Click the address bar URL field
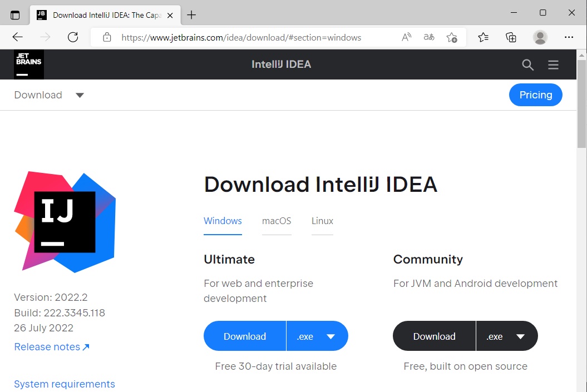 (241, 38)
